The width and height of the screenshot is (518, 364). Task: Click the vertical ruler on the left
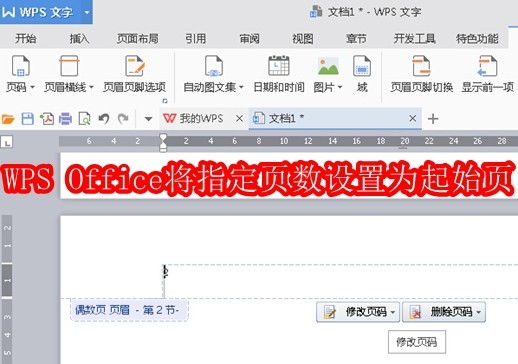(x=7, y=289)
